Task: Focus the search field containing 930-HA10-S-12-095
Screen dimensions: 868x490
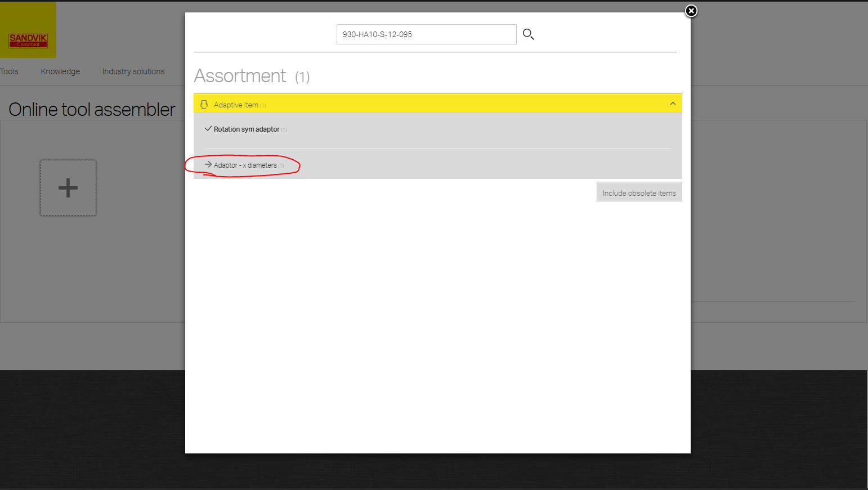Action: click(426, 34)
